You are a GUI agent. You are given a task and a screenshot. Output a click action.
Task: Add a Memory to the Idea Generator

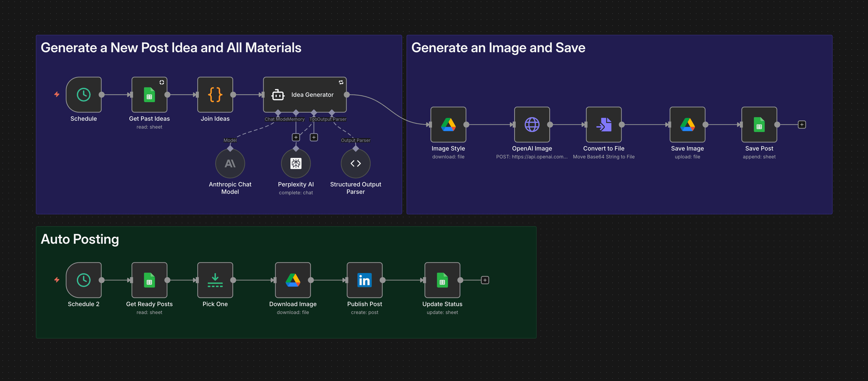(x=296, y=137)
